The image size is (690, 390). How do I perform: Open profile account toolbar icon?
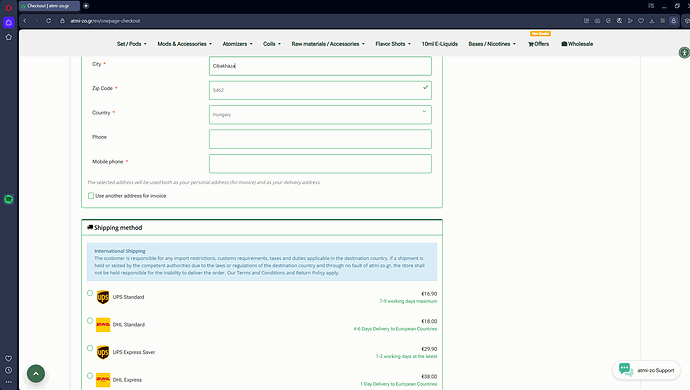click(673, 21)
